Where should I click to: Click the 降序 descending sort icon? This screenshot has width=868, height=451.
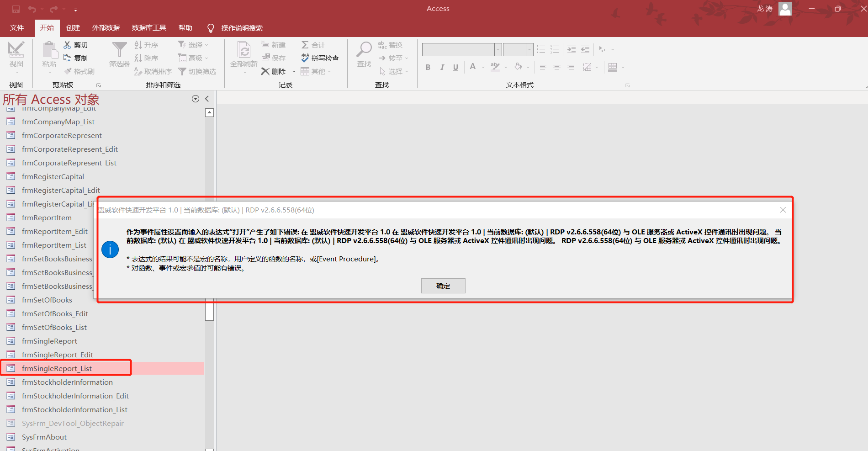coord(138,58)
